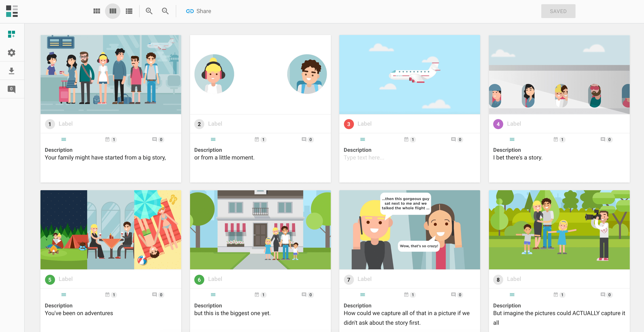
Task: Expand frame 4's actions menu
Action: [512, 139]
